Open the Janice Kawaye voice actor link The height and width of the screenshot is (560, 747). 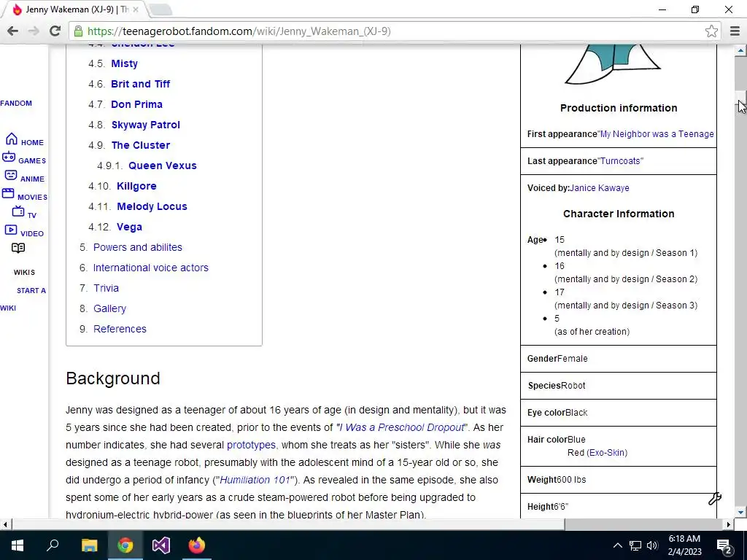point(600,188)
